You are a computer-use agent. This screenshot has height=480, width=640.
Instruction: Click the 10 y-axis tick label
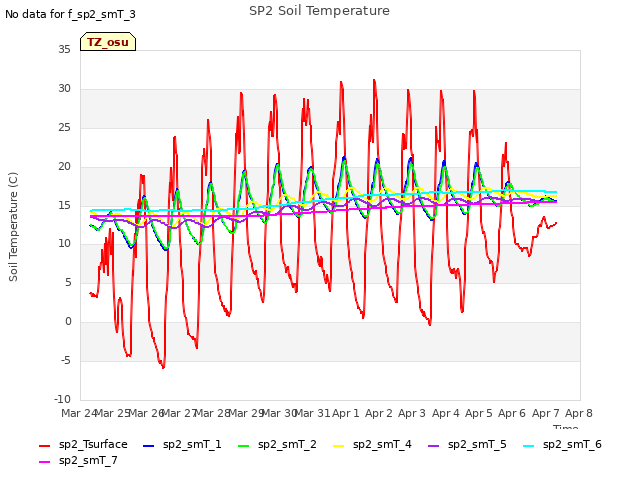pyautogui.click(x=64, y=244)
